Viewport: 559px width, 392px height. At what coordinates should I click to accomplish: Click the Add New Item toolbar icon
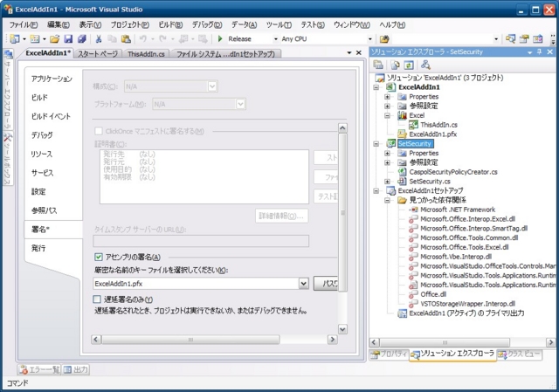[x=35, y=38]
